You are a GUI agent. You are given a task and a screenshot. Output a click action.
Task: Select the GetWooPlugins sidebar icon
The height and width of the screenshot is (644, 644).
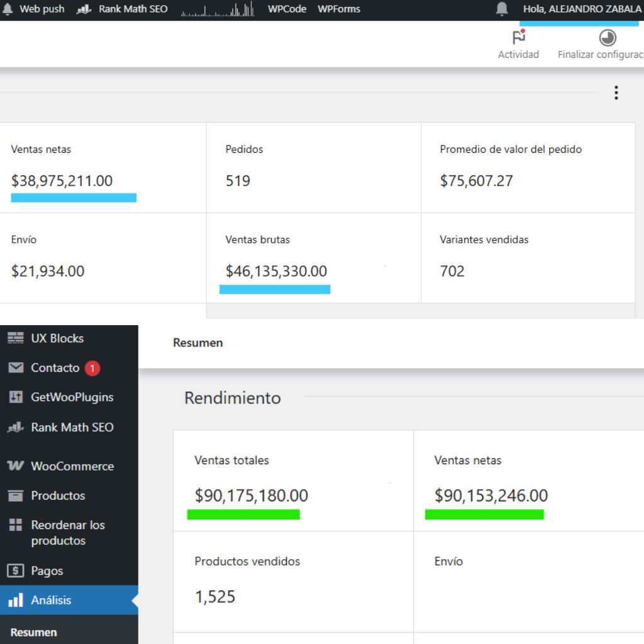pos(16,397)
